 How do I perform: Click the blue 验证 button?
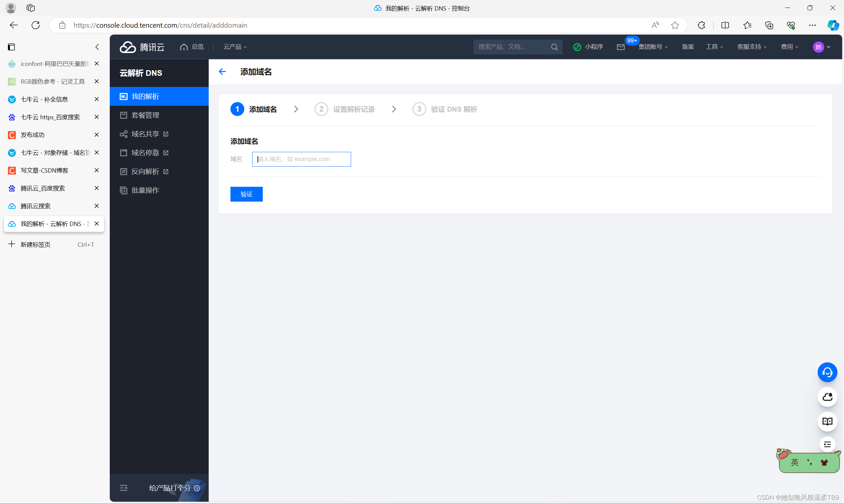(246, 194)
